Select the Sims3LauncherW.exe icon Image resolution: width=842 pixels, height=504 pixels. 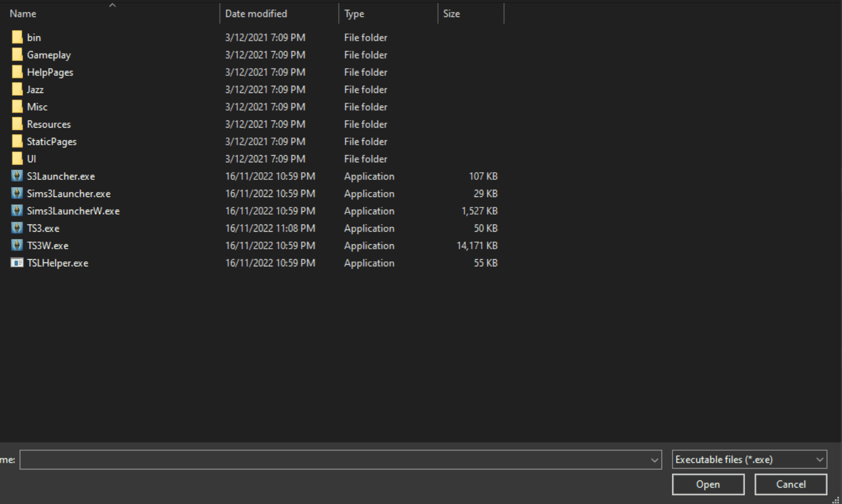17,211
